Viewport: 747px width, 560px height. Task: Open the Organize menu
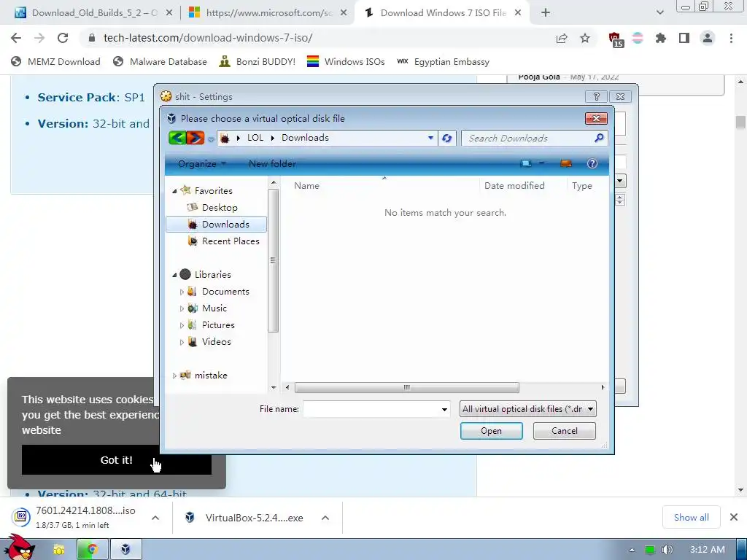[201, 164]
